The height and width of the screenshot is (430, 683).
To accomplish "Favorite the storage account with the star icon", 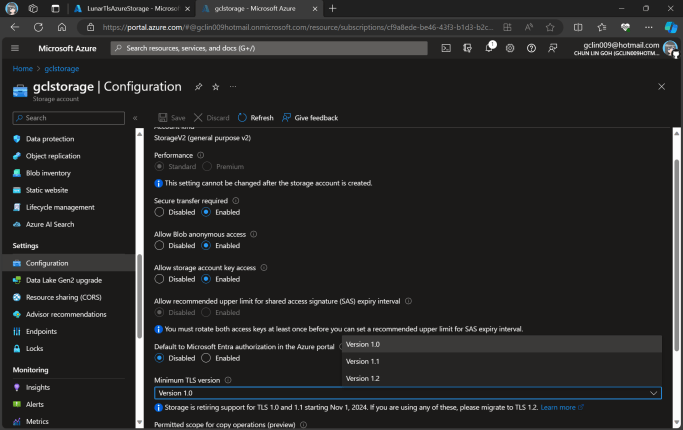I will point(215,87).
